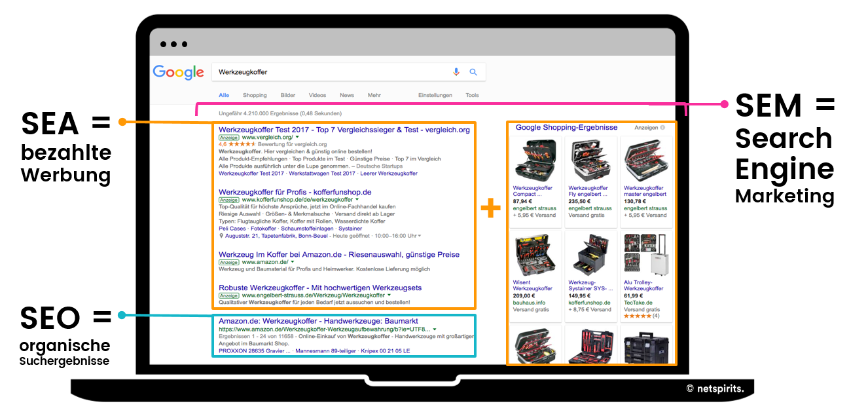Open the Google Shopping-Ergebnisse heading
868x414 pixels.
[x=566, y=127]
